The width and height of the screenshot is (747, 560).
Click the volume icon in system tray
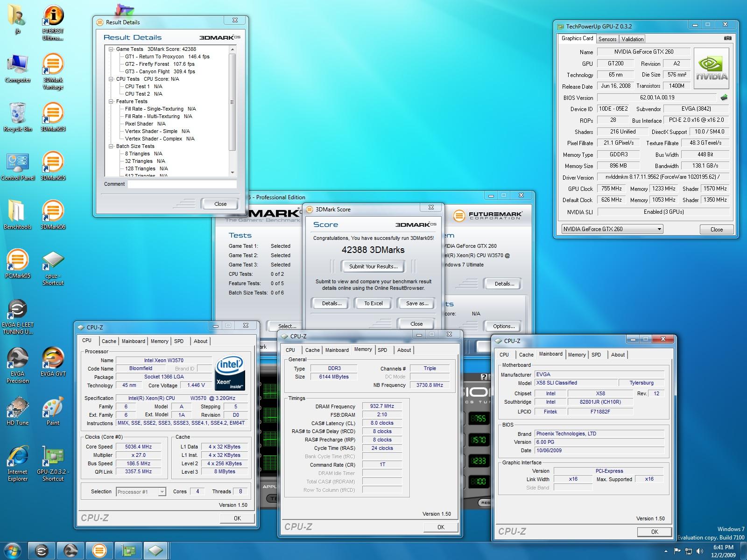point(699,551)
